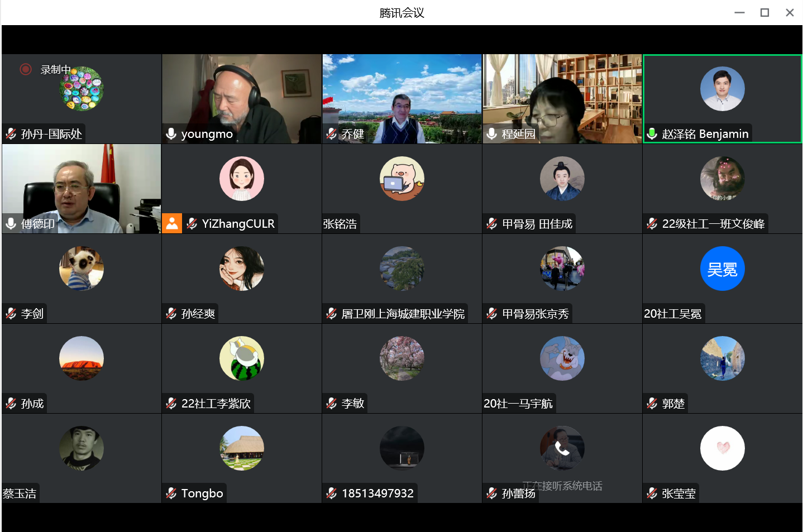Click the 正在接听系统电话 status text
Image resolution: width=803 pixels, height=532 pixels.
(x=562, y=486)
